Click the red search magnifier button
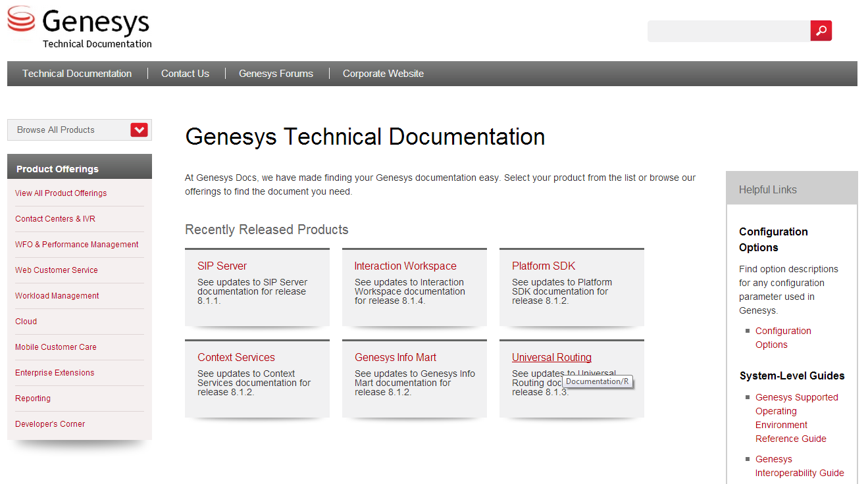The width and height of the screenshot is (868, 484). click(821, 31)
